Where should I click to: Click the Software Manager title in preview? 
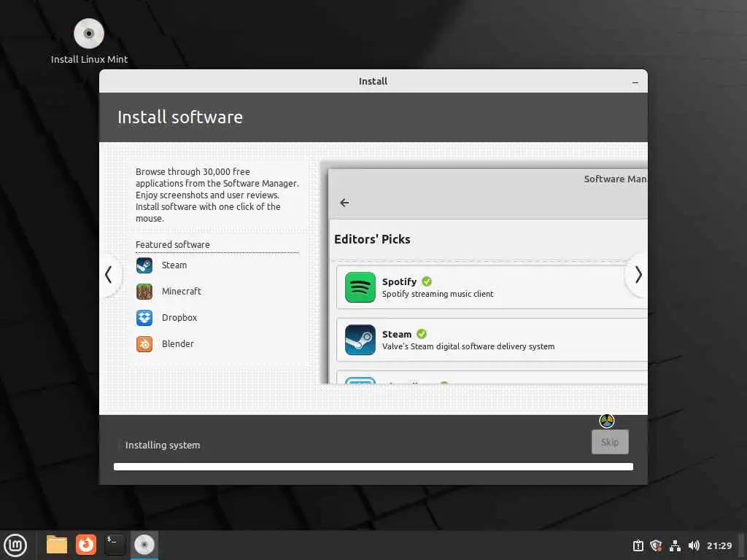click(x=616, y=179)
